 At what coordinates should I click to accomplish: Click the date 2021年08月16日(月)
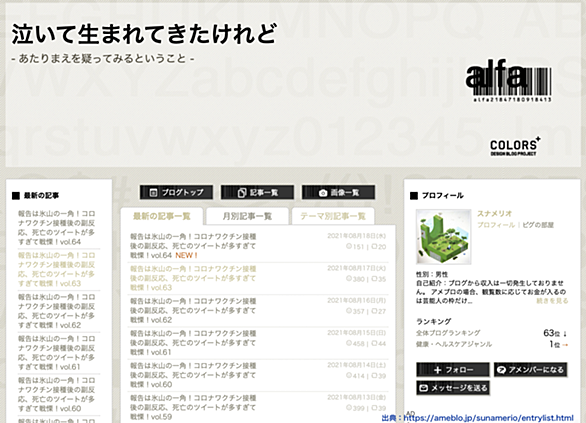tap(357, 300)
